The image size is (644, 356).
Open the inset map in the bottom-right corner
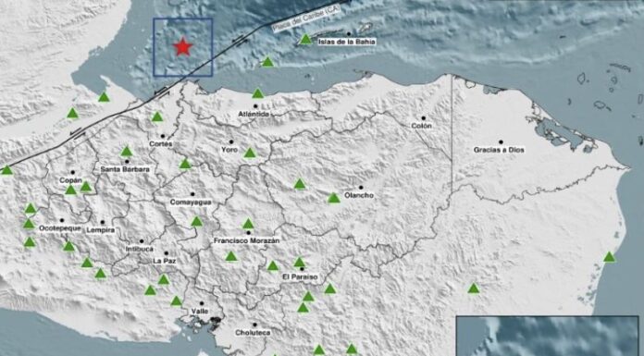(x=548, y=336)
